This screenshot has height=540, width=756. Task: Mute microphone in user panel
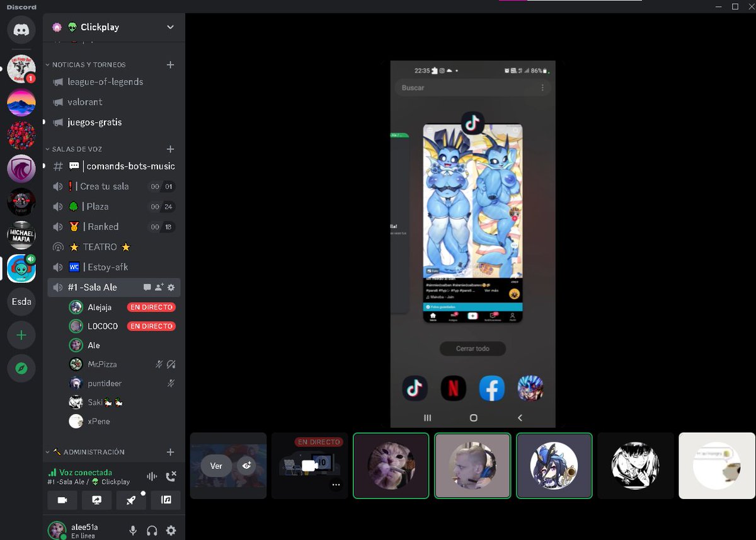[133, 531]
